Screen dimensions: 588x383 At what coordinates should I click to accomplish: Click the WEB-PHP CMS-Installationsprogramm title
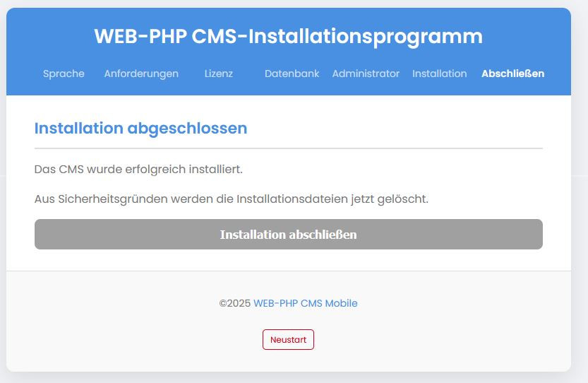(x=289, y=37)
